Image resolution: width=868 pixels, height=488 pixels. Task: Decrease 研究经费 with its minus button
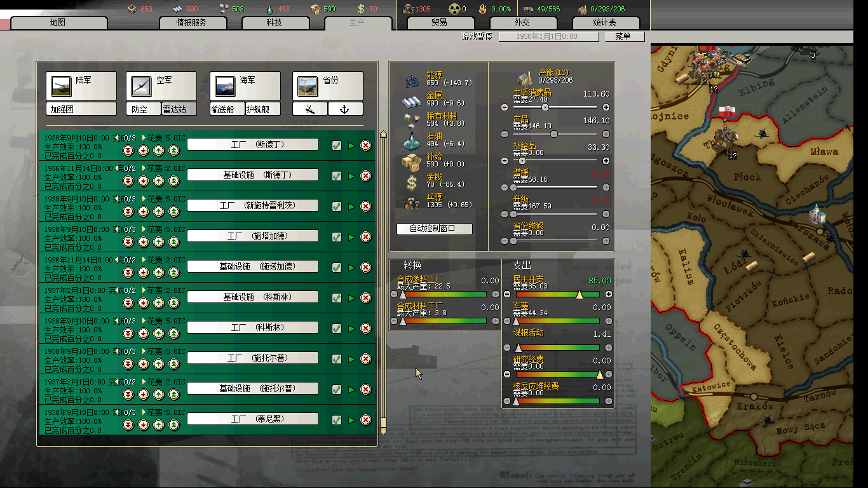click(x=506, y=374)
